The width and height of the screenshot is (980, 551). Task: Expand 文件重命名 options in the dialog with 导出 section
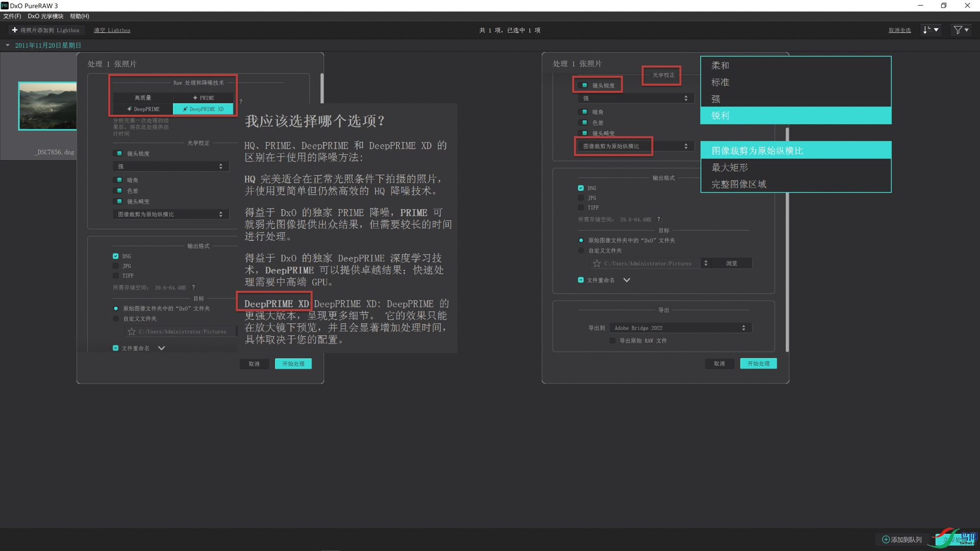tap(627, 280)
